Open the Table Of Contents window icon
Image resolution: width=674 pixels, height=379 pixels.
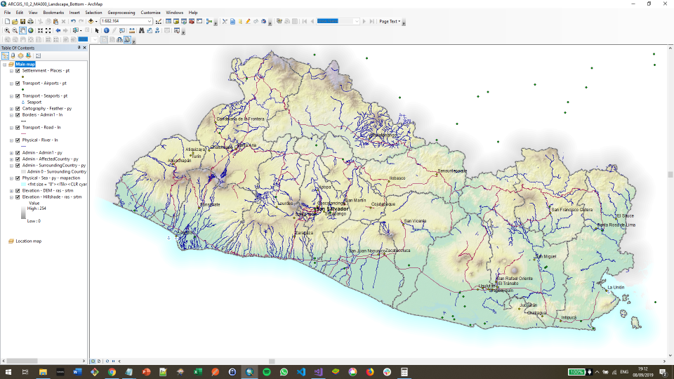pos(168,21)
